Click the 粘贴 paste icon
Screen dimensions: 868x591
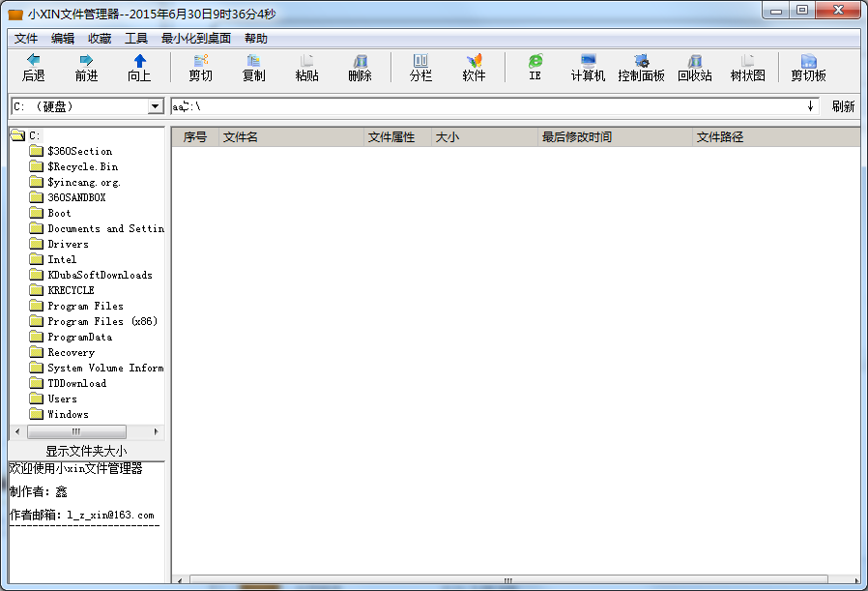coord(306,60)
